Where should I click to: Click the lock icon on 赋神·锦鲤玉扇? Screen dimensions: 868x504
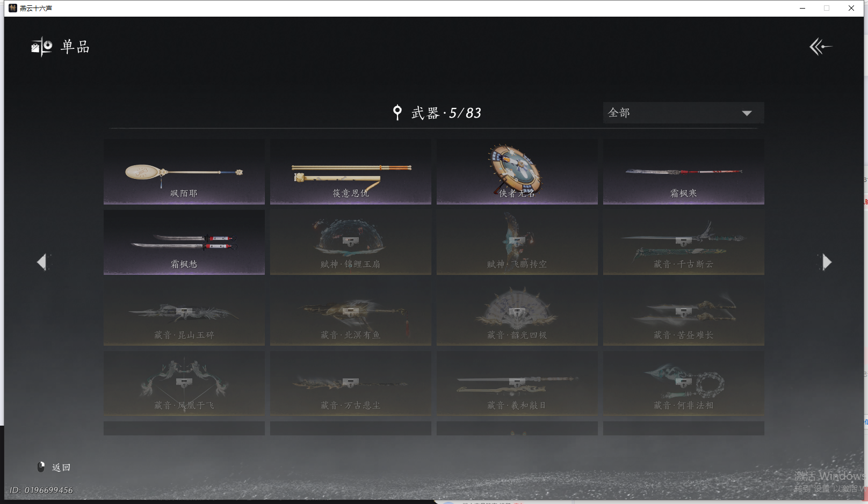[350, 241]
